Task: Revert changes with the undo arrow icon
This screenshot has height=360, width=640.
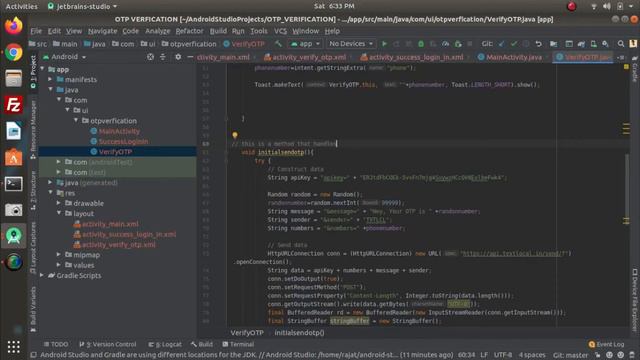Action: [x=538, y=44]
